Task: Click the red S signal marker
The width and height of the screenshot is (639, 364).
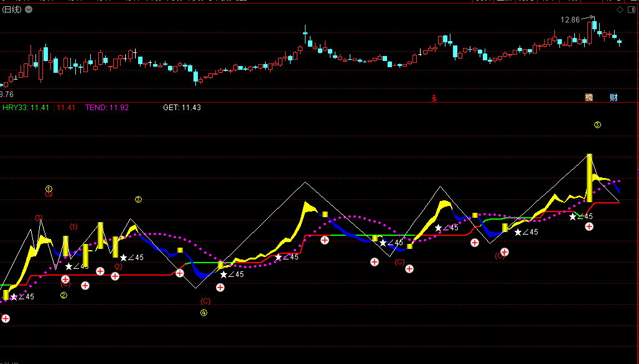Action: click(435, 98)
